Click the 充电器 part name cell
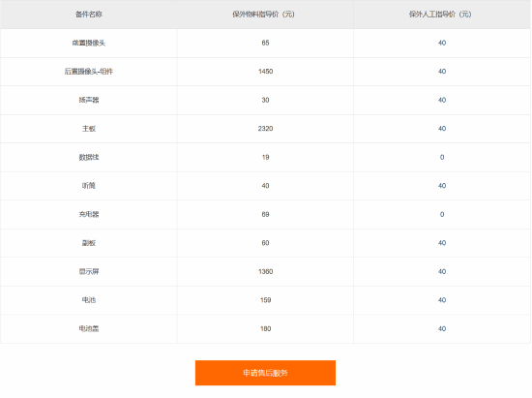 89,214
